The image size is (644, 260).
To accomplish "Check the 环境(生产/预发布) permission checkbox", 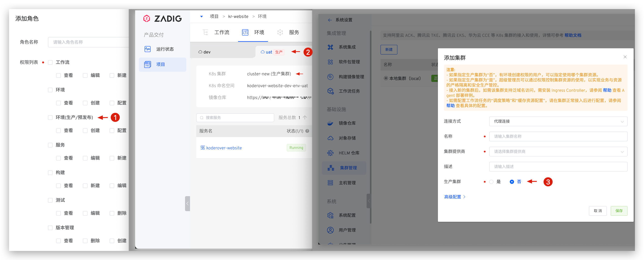I will [50, 117].
